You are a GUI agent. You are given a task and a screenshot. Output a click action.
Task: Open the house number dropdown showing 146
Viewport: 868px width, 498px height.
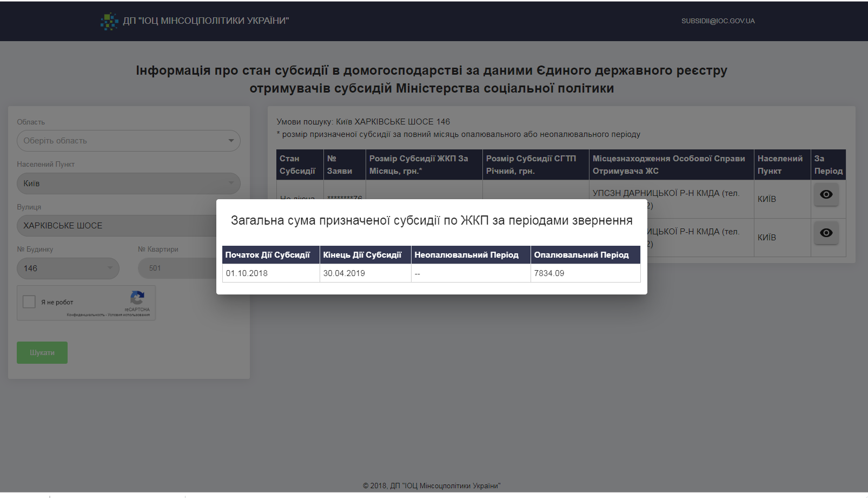[68, 268]
